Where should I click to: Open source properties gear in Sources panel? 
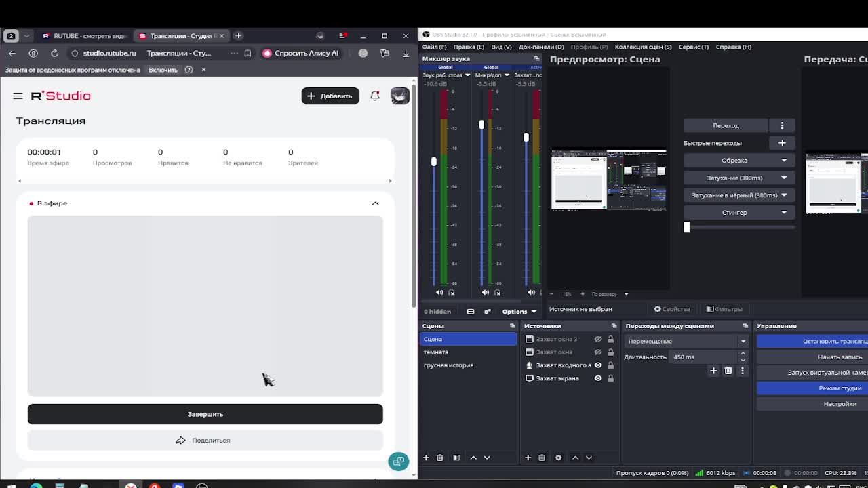558,457
